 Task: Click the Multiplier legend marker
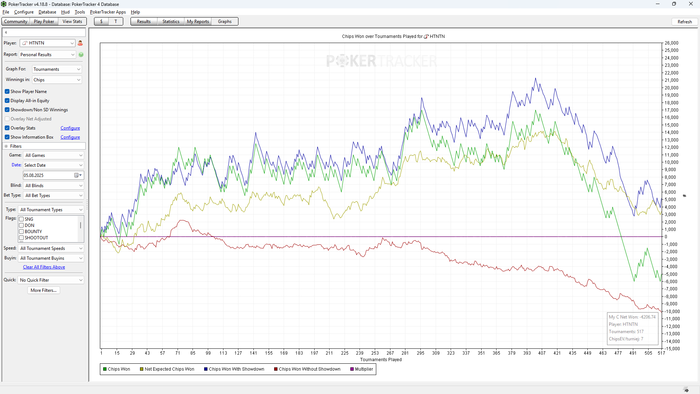coord(352,369)
